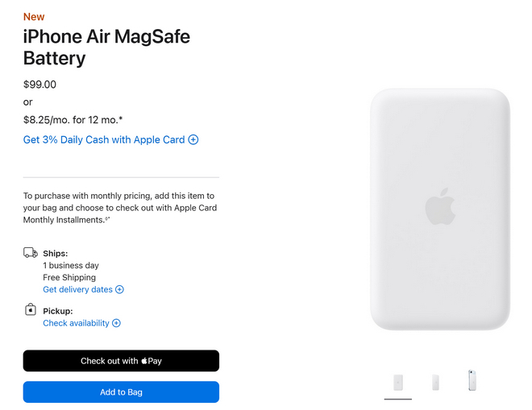Click the Apple bag pickup icon
This screenshot has height=410, width=532.
pyautogui.click(x=31, y=310)
